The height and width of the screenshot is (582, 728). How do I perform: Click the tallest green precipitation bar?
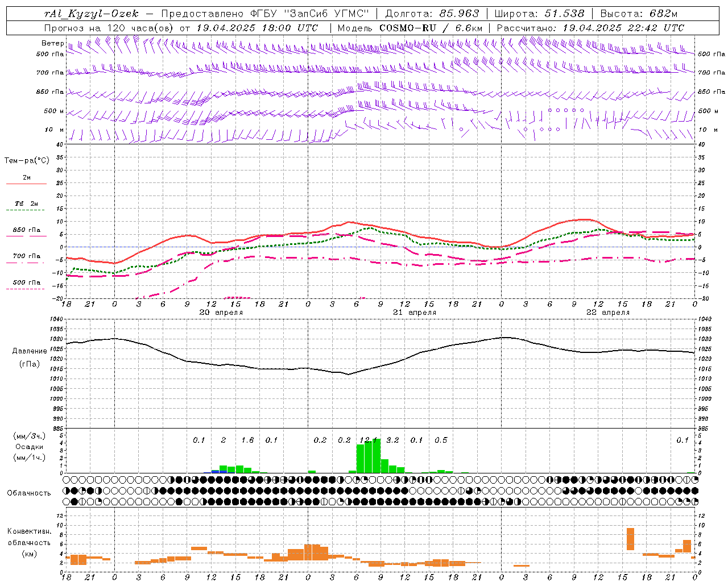[377, 456]
